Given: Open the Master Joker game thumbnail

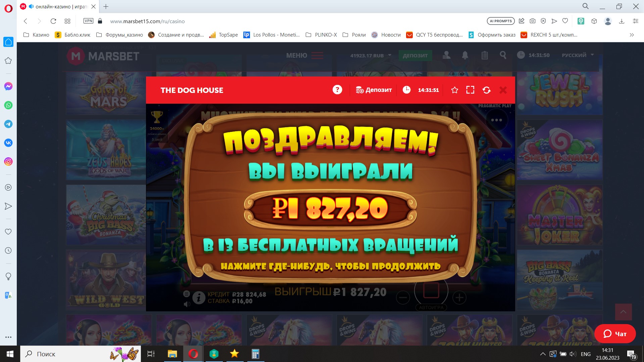Looking at the screenshot, I should click(x=559, y=215).
